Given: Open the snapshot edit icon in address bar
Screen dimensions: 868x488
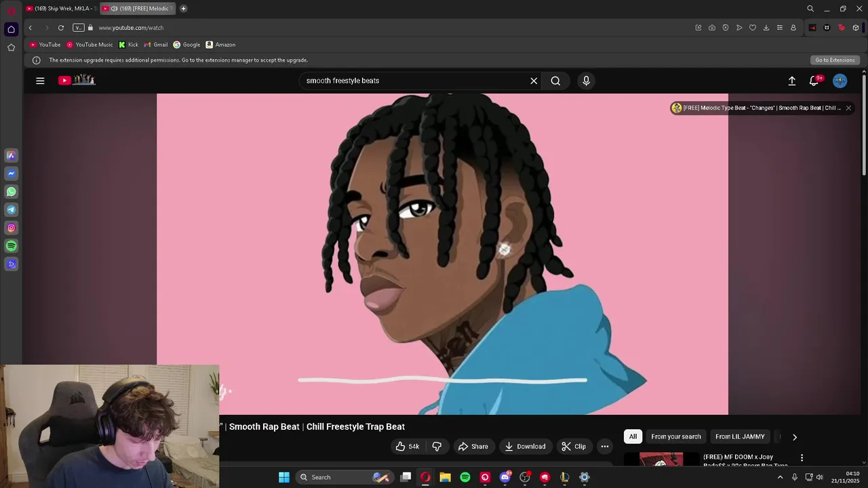Looking at the screenshot, I should (x=698, y=28).
